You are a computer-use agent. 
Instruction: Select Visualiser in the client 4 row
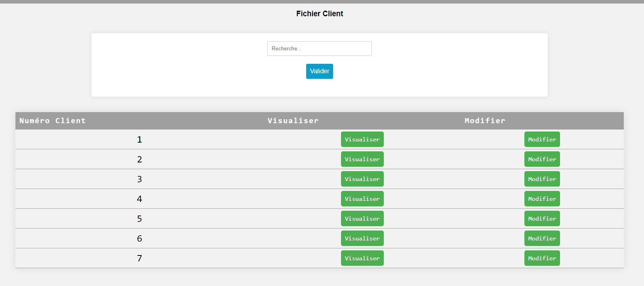[362, 199]
